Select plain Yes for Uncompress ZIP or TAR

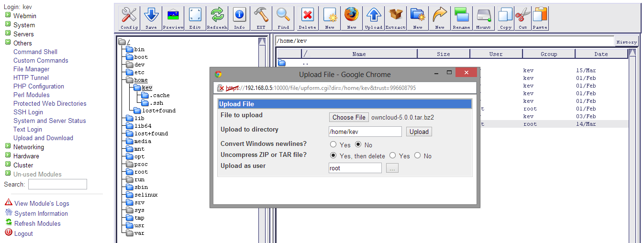tap(392, 155)
